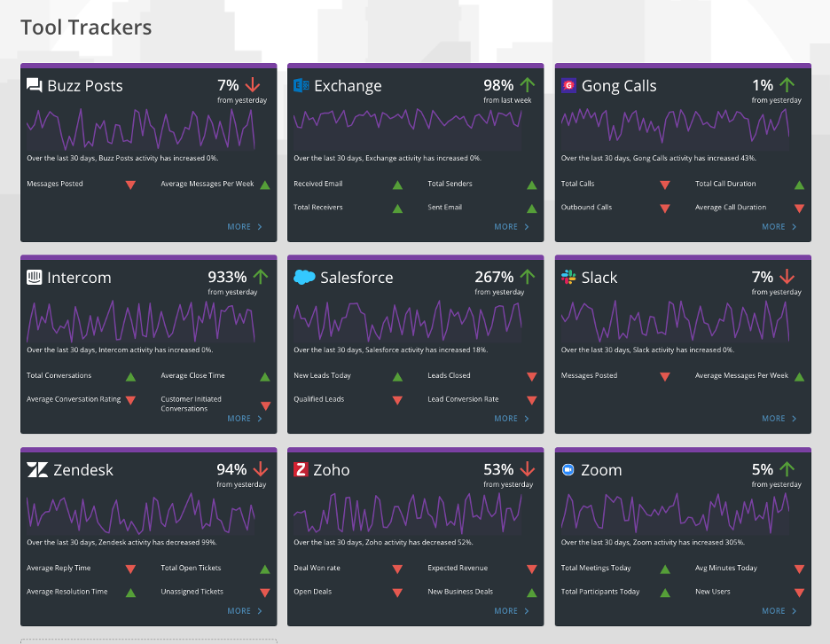Select the Exchange card title

coord(348,86)
